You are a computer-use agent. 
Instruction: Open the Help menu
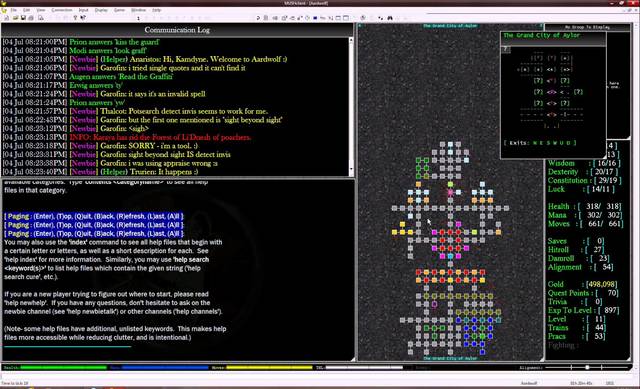pyautogui.click(x=156, y=10)
